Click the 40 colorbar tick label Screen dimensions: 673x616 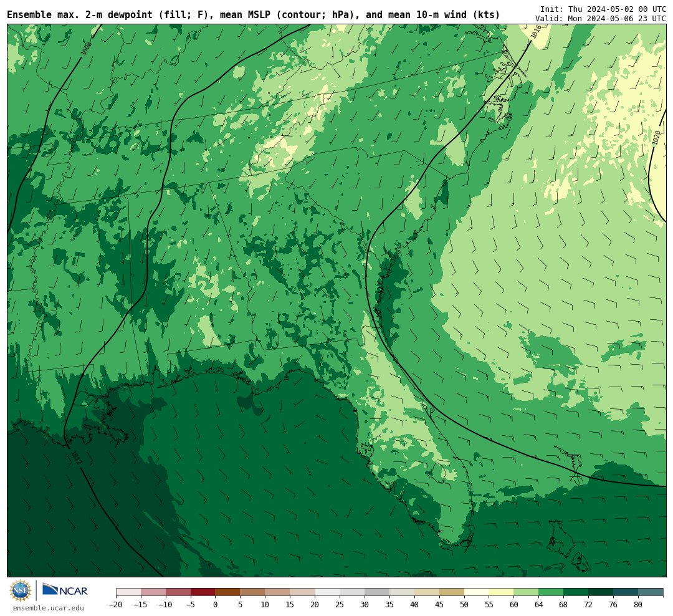[x=414, y=604]
